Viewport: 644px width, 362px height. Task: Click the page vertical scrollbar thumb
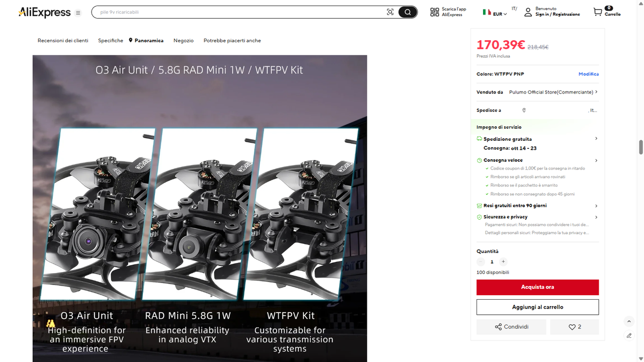tap(641, 147)
